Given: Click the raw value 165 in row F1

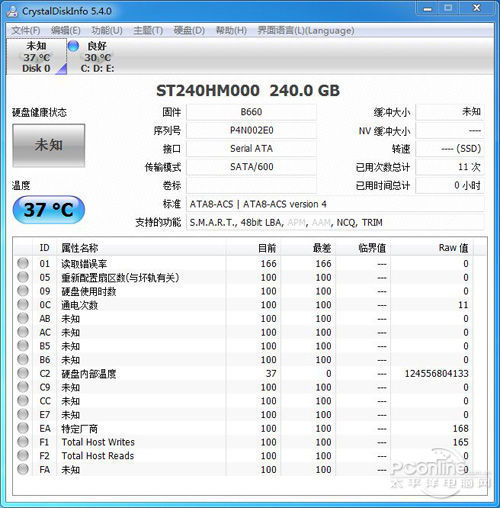Looking at the screenshot, I should 461,442.
